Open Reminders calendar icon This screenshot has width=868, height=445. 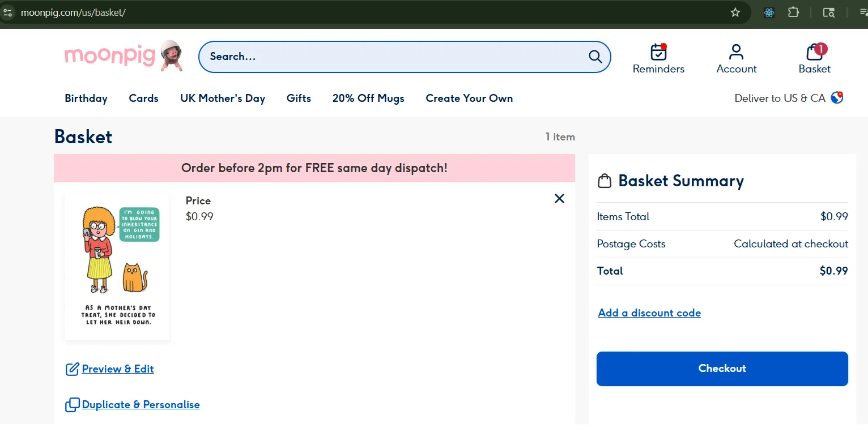tap(658, 52)
